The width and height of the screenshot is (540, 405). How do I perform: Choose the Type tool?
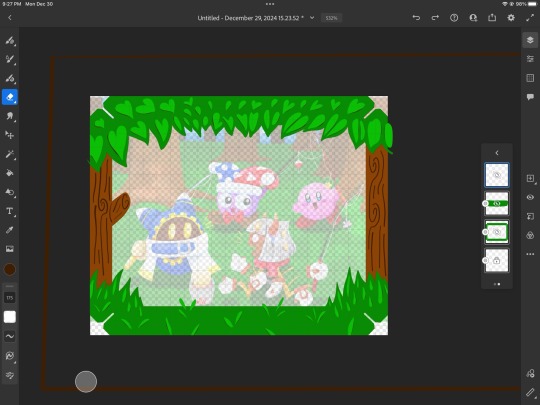pyautogui.click(x=10, y=211)
